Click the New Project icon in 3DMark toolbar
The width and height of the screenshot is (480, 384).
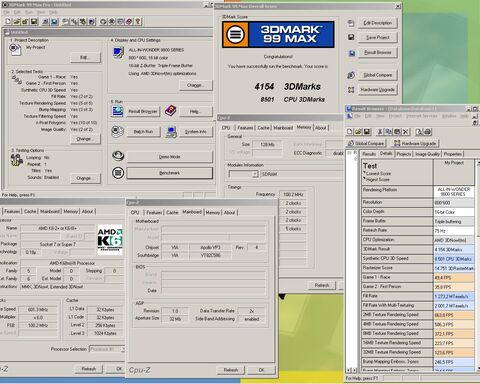pos(8,22)
